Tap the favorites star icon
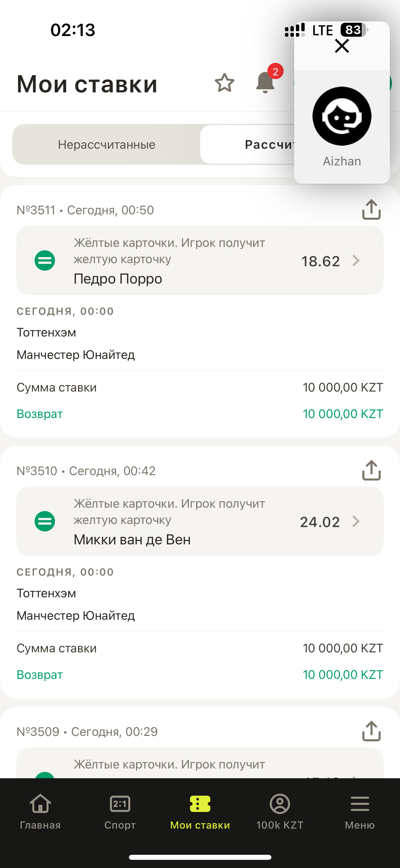 [224, 83]
